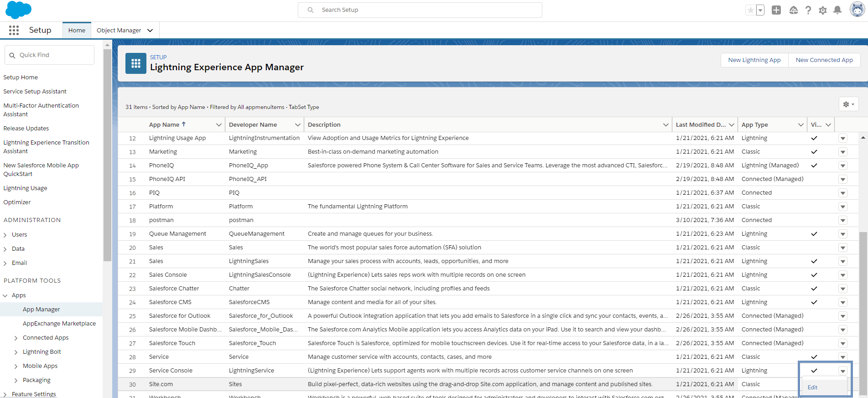This screenshot has height=398, width=868.
Task: Open Description column actions chevron
Action: [666, 125]
